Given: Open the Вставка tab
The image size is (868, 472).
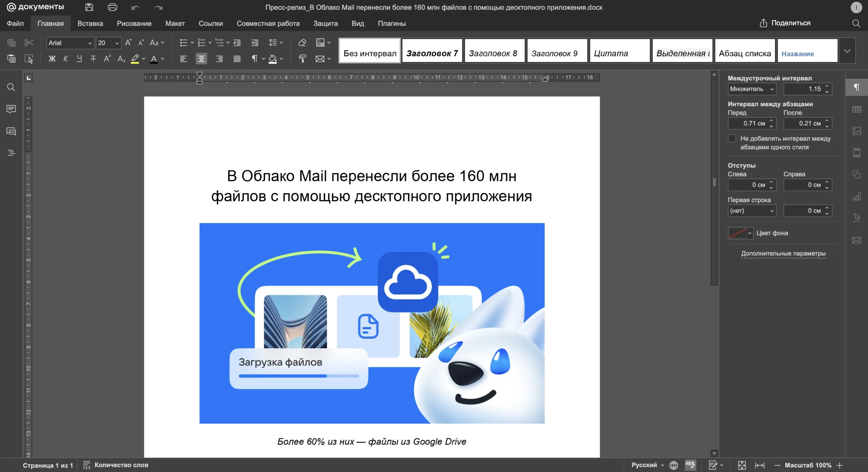Looking at the screenshot, I should click(x=90, y=23).
